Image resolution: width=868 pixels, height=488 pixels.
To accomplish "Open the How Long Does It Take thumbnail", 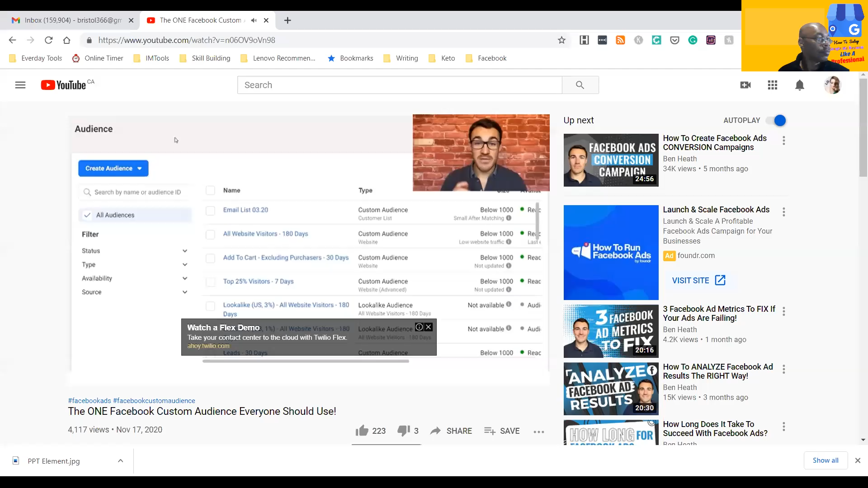I will point(611,433).
